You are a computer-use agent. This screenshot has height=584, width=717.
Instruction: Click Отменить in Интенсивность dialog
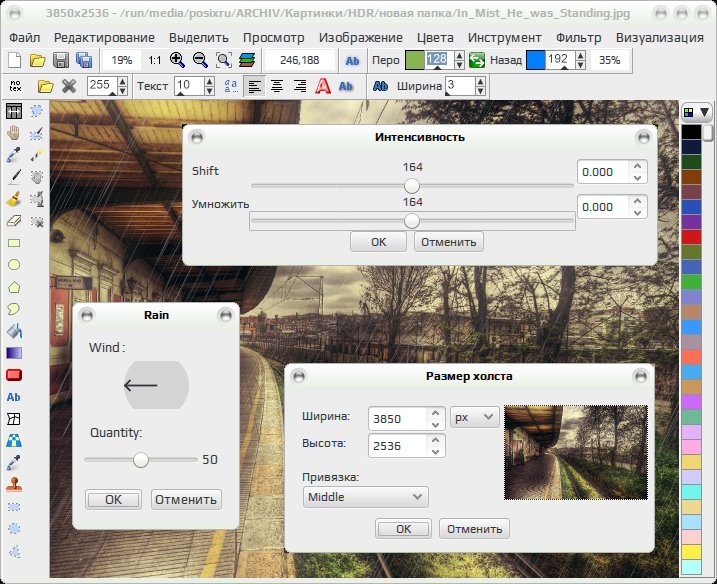pos(449,242)
